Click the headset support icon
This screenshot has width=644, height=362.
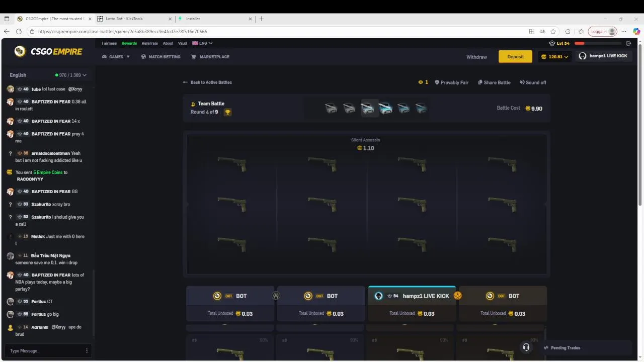click(x=526, y=347)
